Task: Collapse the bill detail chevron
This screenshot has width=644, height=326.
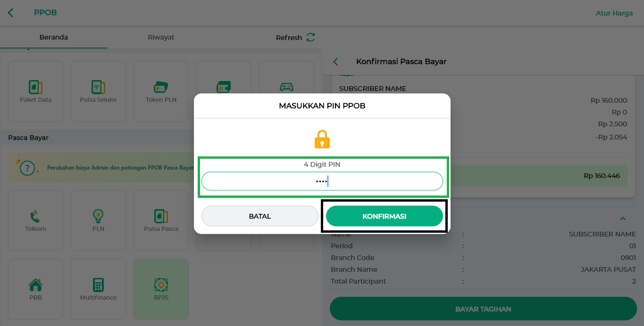Action: (x=623, y=219)
